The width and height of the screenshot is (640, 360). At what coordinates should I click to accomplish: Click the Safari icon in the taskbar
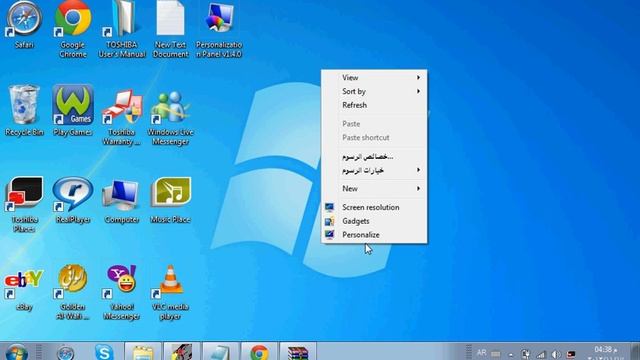point(66,353)
